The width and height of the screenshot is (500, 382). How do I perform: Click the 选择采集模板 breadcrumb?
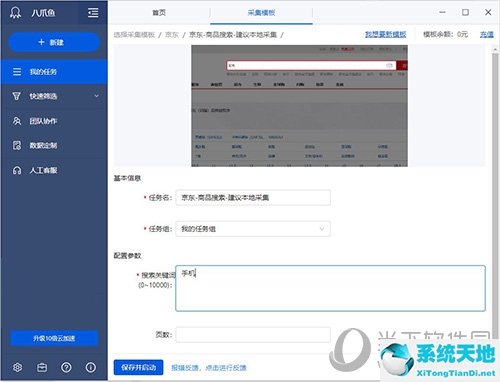[x=134, y=35]
